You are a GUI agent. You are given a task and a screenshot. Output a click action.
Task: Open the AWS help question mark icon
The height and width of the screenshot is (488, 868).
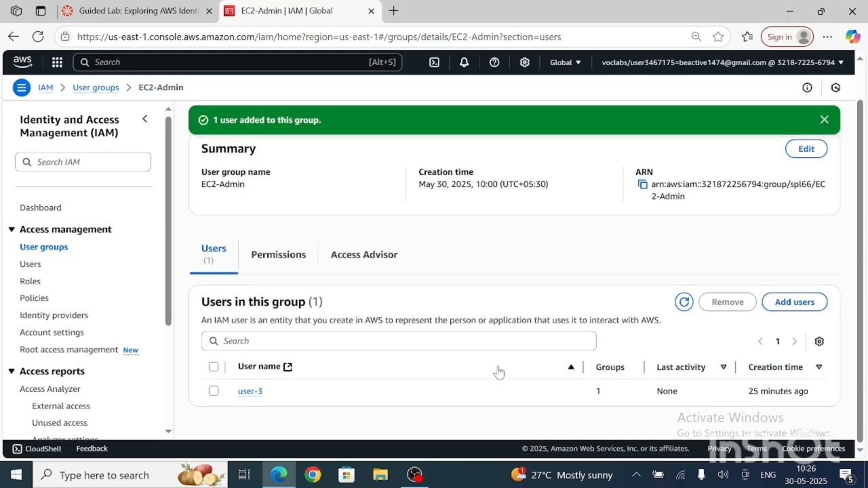(x=494, y=62)
